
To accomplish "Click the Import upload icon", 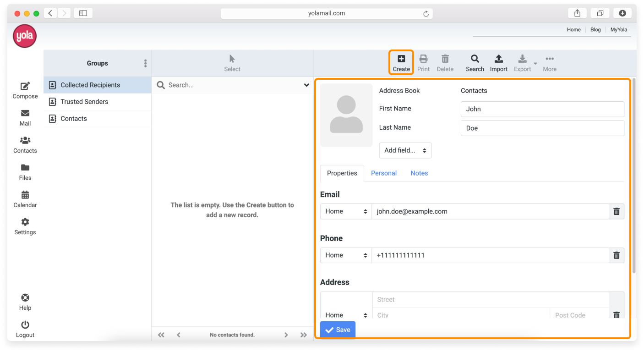I will 498,60.
